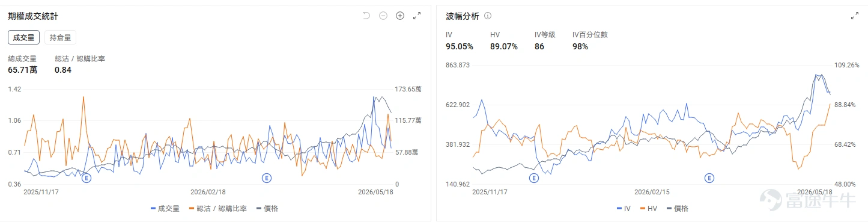Viewport: 868px width, 222px height.
Task: Toggle 價格 legend in 期權成交統計 chart
Action: coord(267,208)
